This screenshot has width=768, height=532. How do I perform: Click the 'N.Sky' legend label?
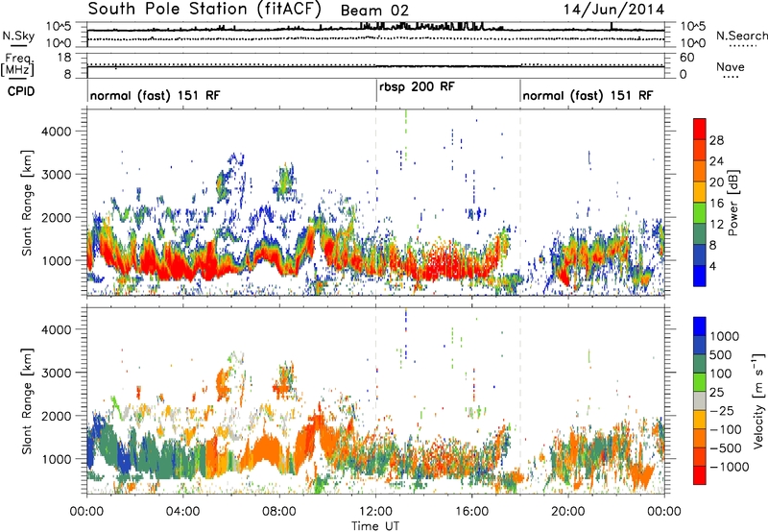pyautogui.click(x=18, y=36)
